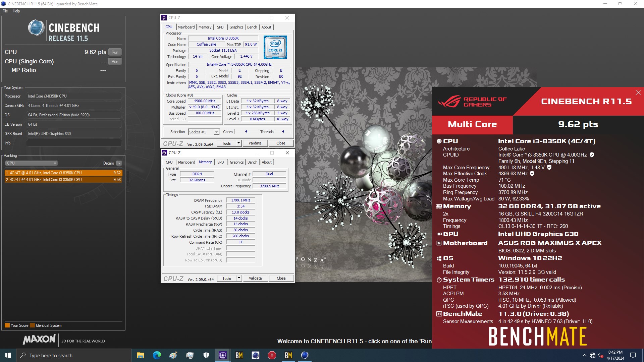
Task: Open the Socket #1 selection dropdown
Action: pos(204,132)
